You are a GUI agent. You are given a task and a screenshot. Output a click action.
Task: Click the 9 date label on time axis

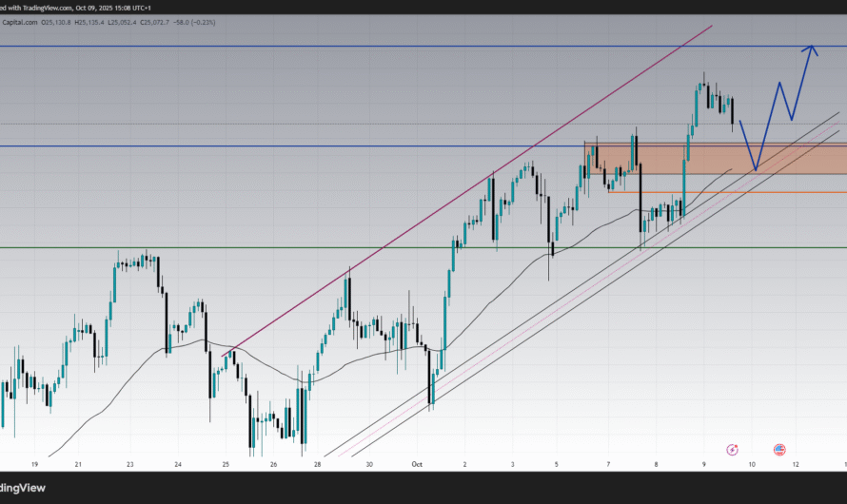(x=704, y=465)
